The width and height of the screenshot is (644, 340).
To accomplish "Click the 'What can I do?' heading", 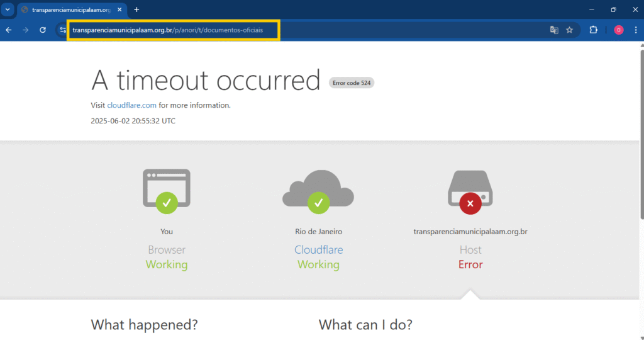I will [x=365, y=325].
